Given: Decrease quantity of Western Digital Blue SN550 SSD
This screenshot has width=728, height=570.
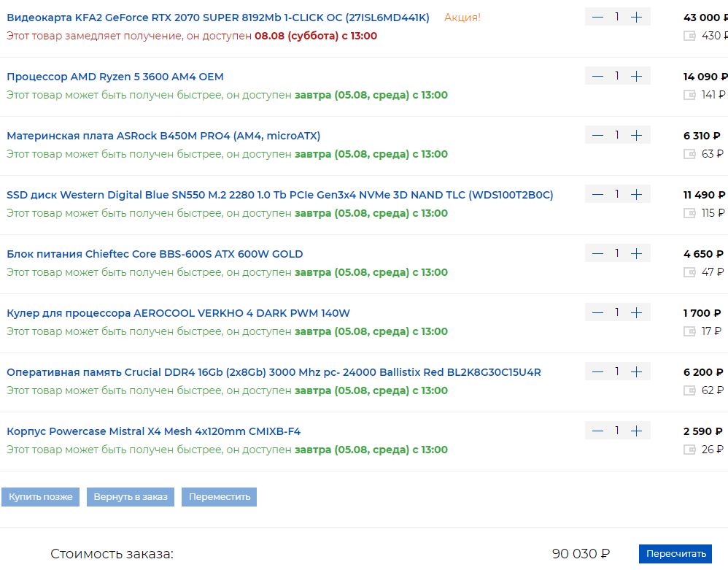Looking at the screenshot, I should point(597,194).
